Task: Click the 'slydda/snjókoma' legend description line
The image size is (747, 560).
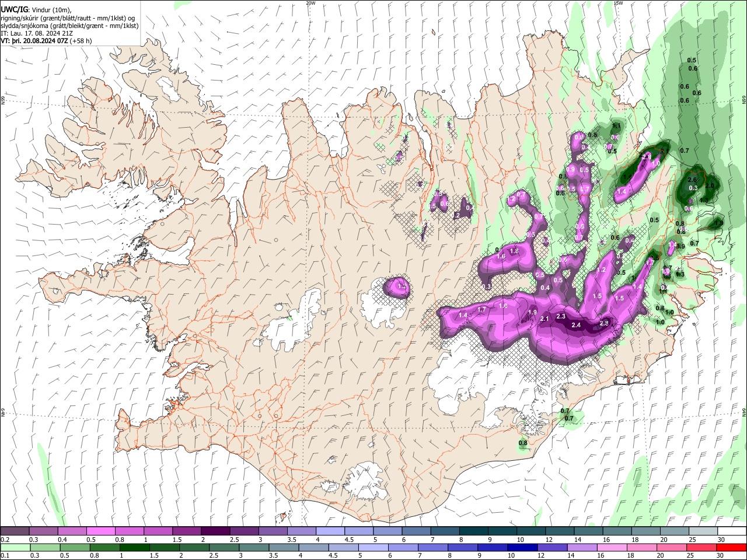Action: pyautogui.click(x=69, y=26)
